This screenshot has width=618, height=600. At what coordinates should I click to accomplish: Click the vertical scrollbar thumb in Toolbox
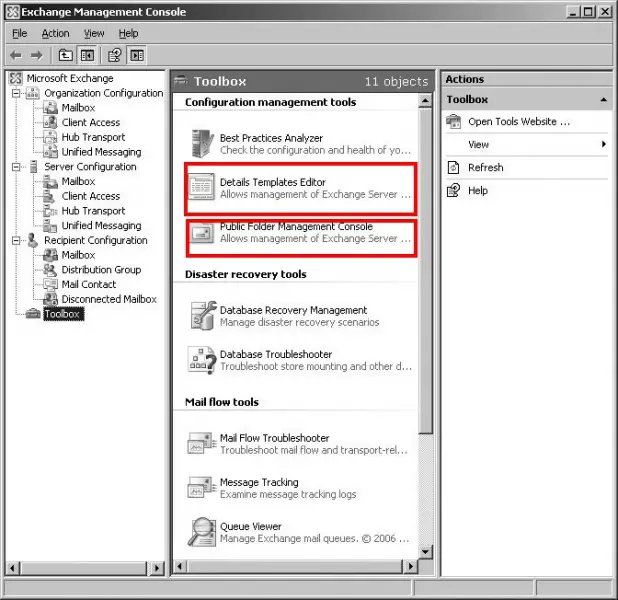425,271
